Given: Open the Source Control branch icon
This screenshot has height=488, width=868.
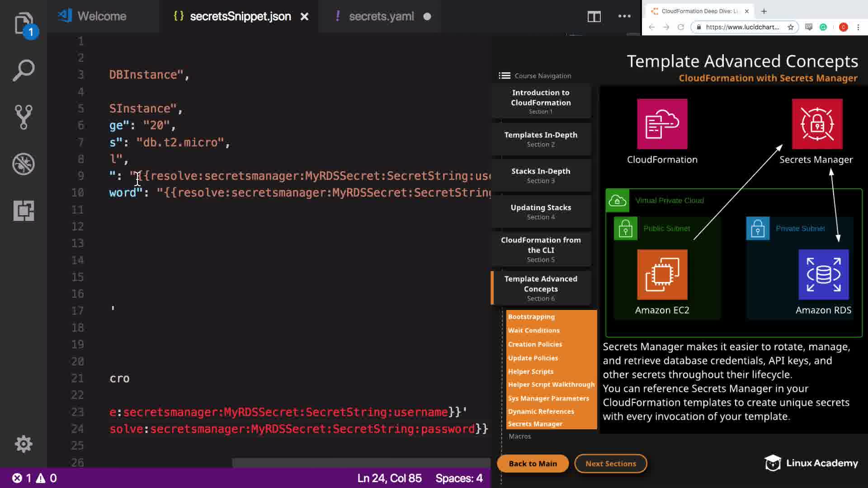Looking at the screenshot, I should (24, 117).
